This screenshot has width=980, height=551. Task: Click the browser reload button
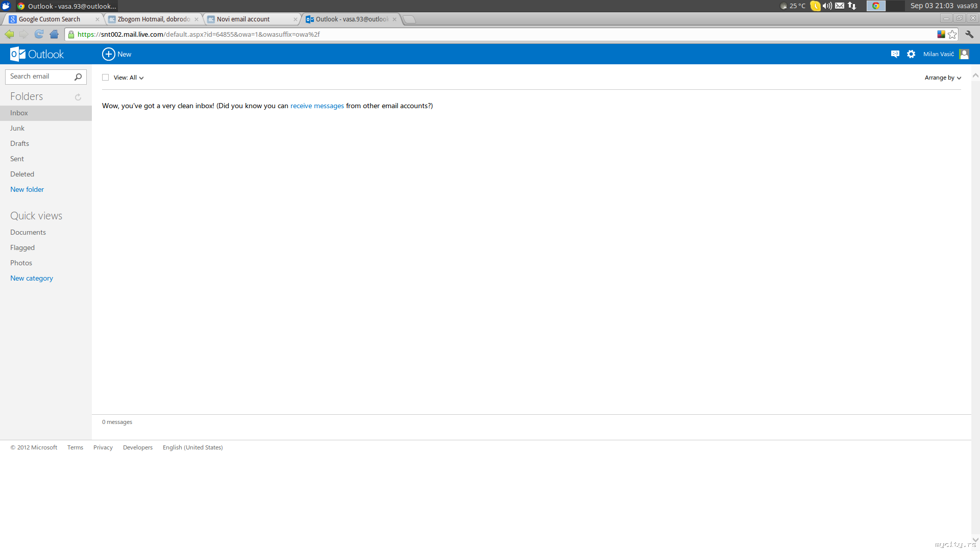pos(39,34)
